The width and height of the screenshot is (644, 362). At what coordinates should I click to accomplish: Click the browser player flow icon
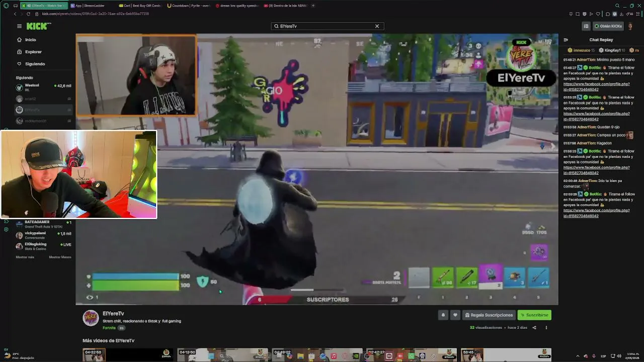pyautogui.click(x=591, y=14)
